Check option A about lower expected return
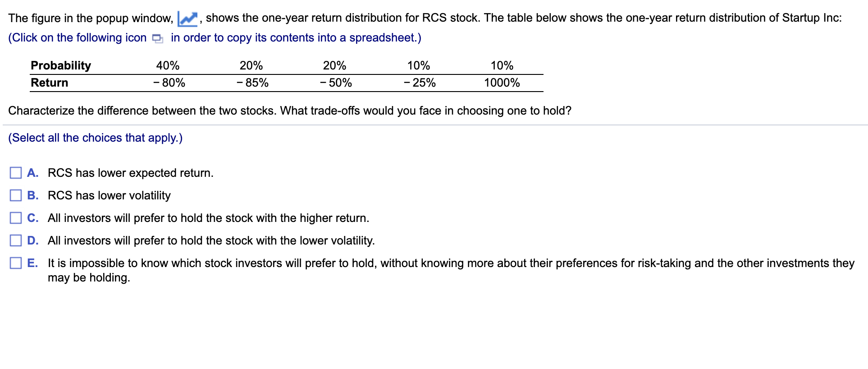Viewport: 868px width, 369px height. (15, 172)
